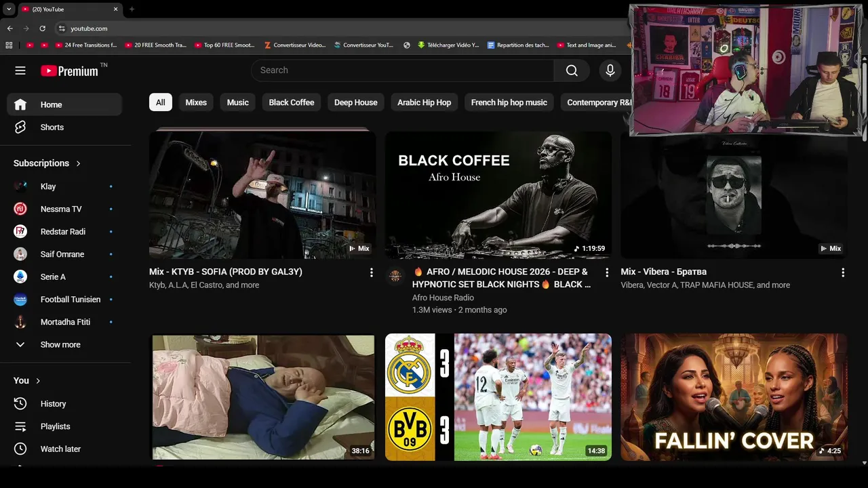868x488 pixels.
Task: Open Klay channel subscription
Action: click(64, 186)
